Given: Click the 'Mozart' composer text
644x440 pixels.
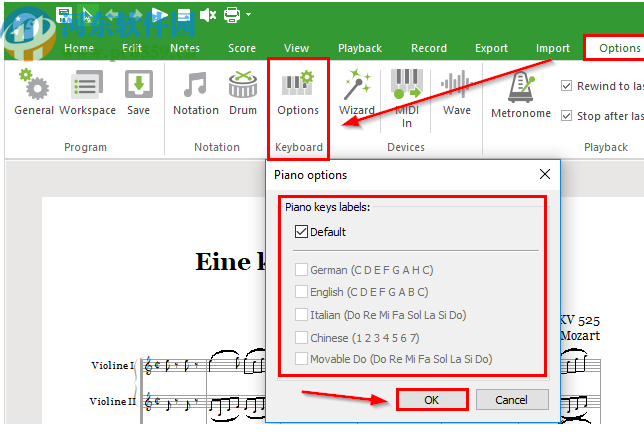Looking at the screenshot, I should pos(580,336).
